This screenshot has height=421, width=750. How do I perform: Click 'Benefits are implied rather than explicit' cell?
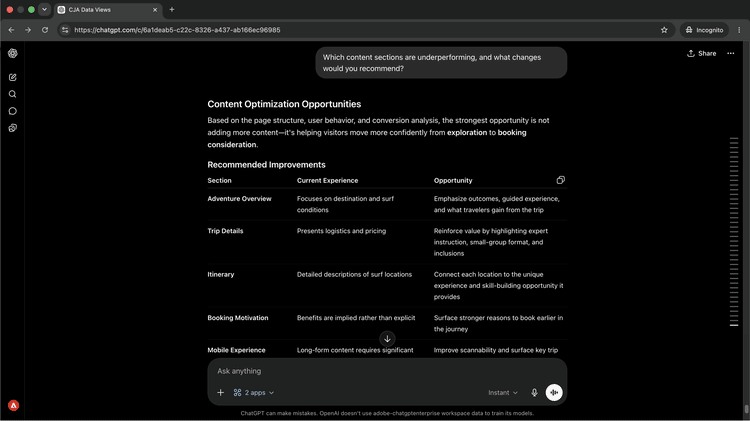356,318
